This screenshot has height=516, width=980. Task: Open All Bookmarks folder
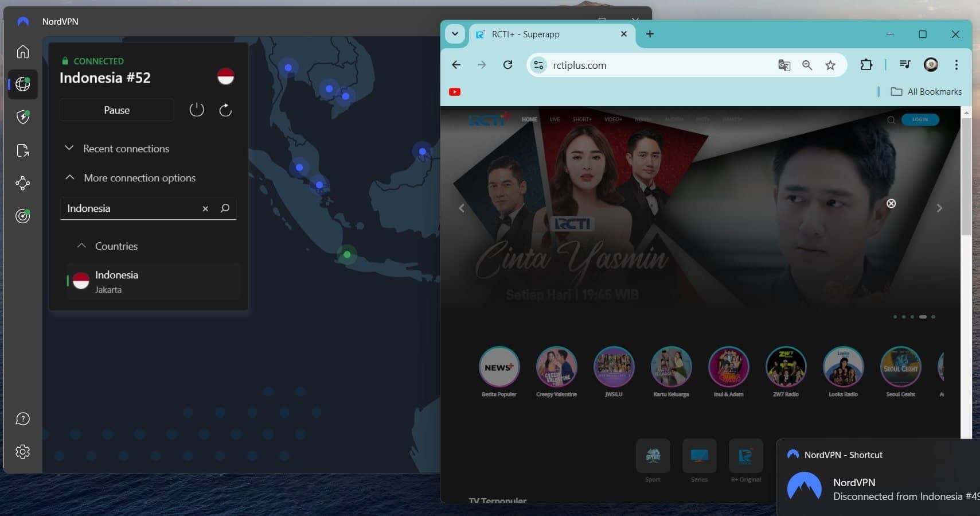click(926, 92)
